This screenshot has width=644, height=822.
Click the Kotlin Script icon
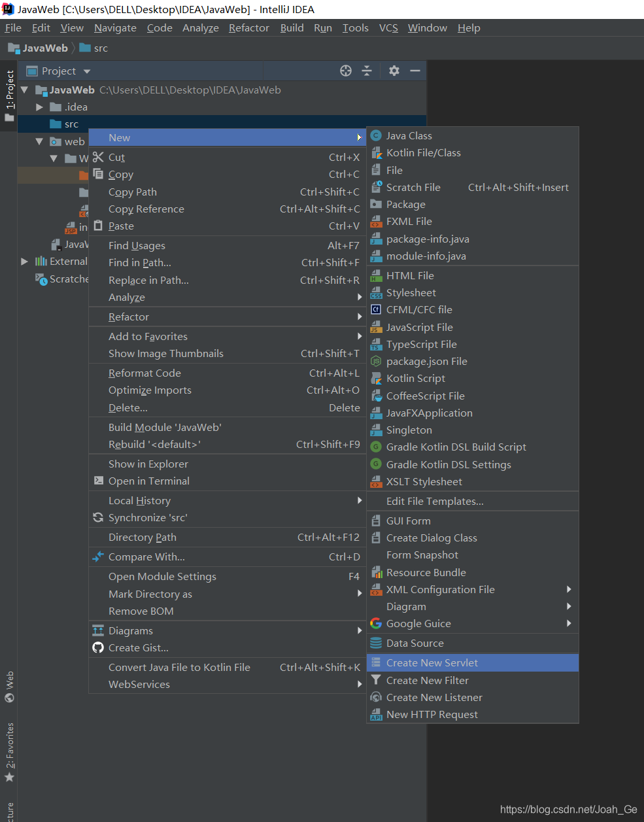[376, 379]
